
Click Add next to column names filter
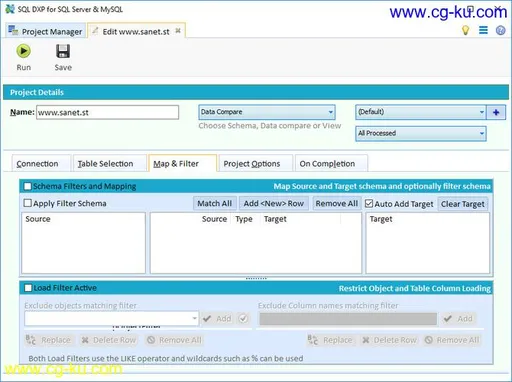(458, 319)
